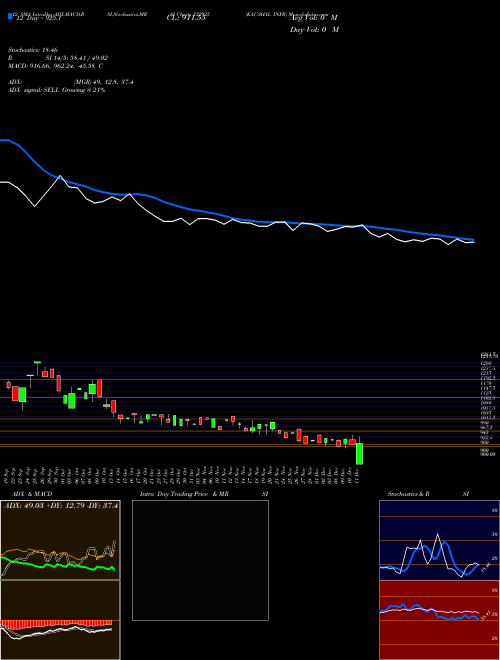Select the 'ADX: 49.03 +DY: 12.79 -DY: 37.4' readout
This screenshot has height=660, width=500.
coord(61,506)
